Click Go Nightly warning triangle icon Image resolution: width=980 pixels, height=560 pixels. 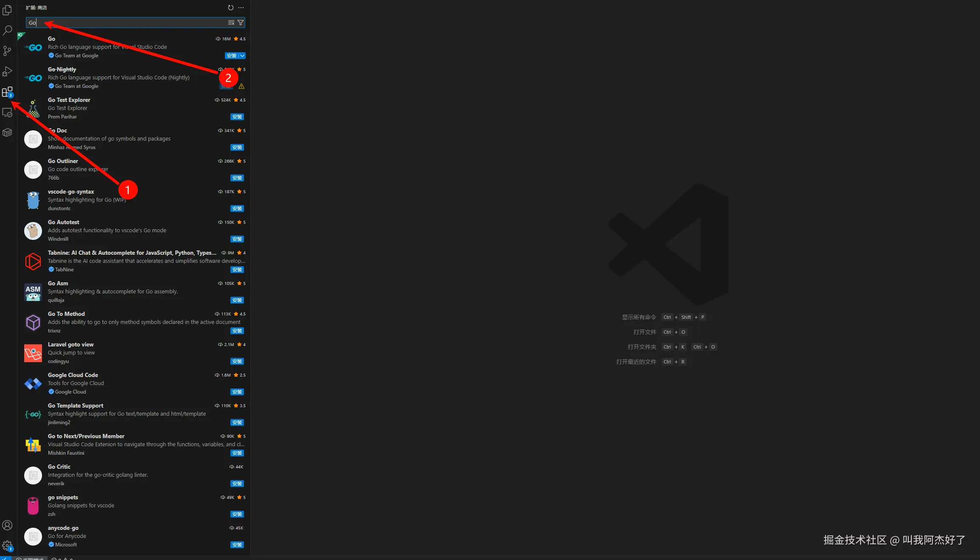pyautogui.click(x=241, y=86)
